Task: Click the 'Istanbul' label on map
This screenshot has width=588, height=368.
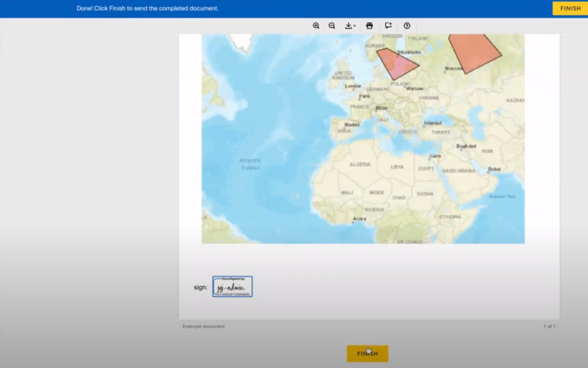Action: (433, 123)
